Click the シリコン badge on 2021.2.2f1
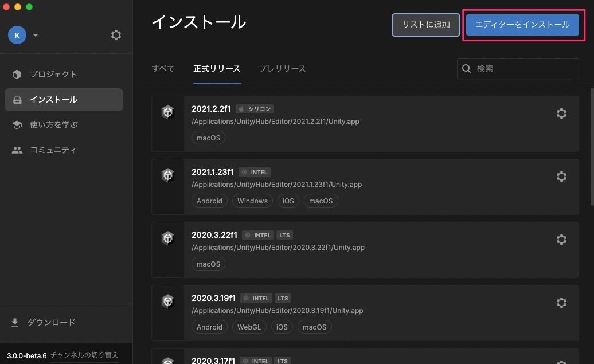The width and height of the screenshot is (594, 364). point(255,109)
